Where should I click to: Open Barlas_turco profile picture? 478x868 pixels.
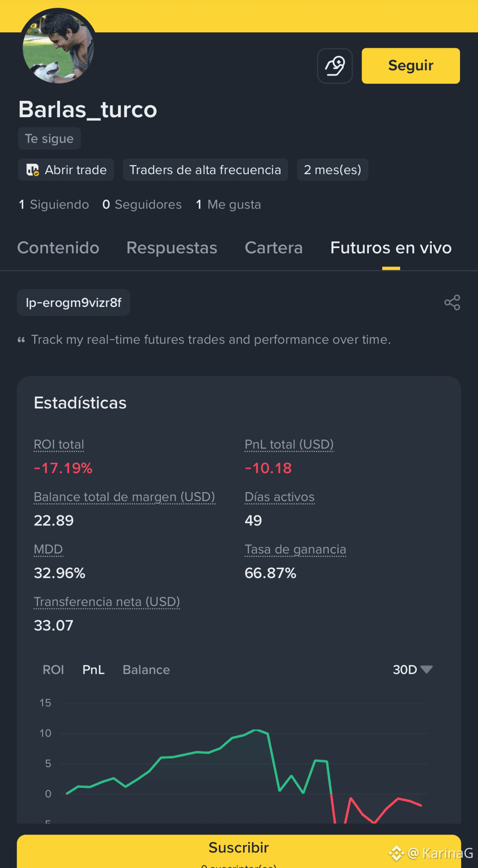(58, 47)
